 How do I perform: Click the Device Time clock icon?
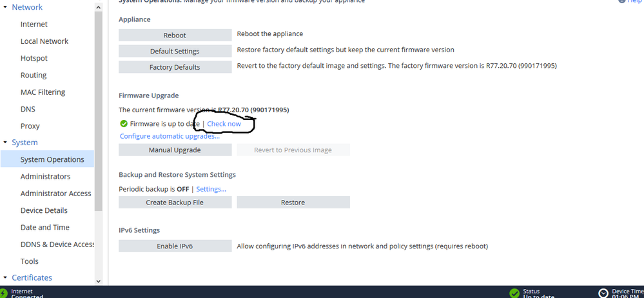603,293
